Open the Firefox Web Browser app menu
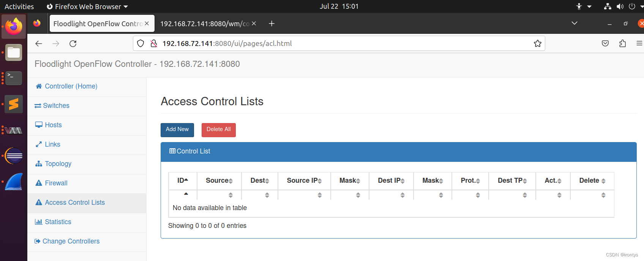 (87, 6)
